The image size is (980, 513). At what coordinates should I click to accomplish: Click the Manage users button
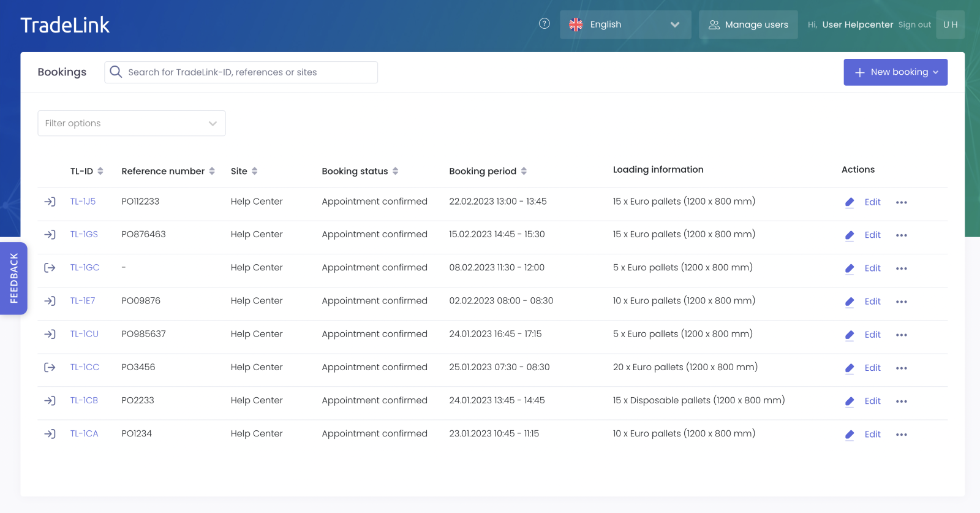748,25
